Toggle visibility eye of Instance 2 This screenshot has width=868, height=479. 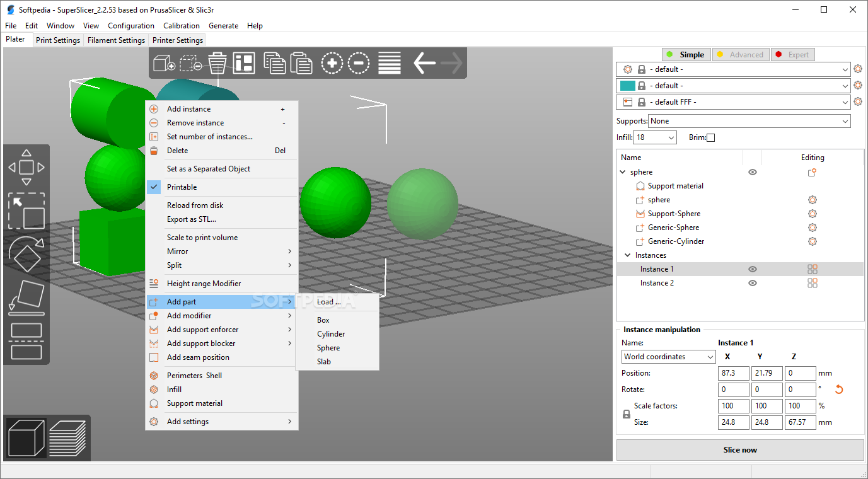pyautogui.click(x=753, y=283)
